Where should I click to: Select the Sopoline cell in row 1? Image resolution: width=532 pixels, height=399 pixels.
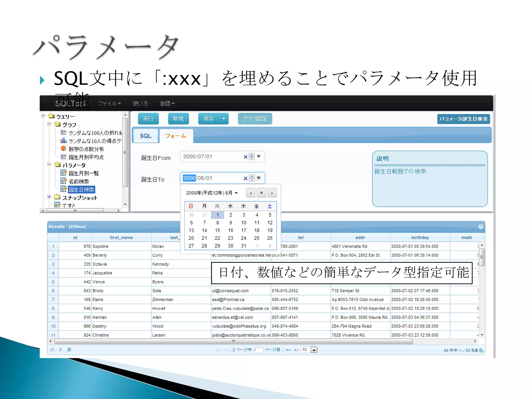coord(121,246)
